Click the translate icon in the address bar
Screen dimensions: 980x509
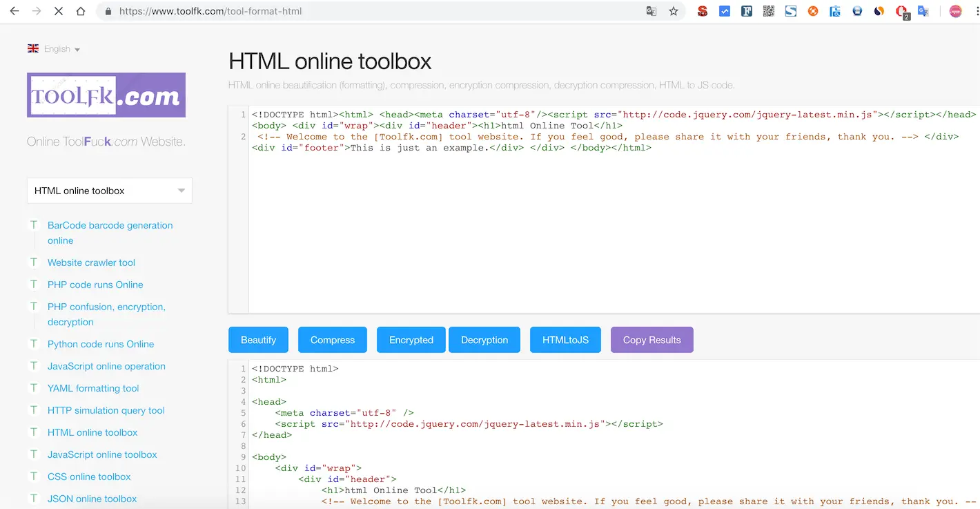(651, 11)
